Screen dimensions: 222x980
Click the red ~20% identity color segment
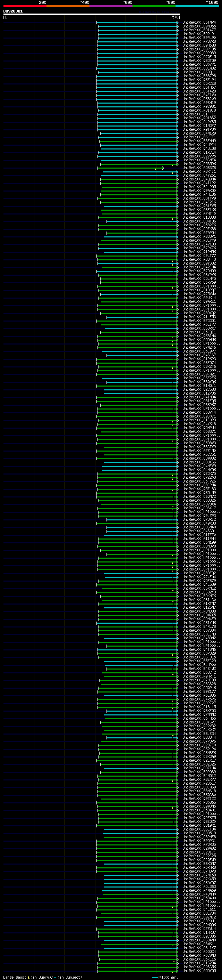click(25, 7)
